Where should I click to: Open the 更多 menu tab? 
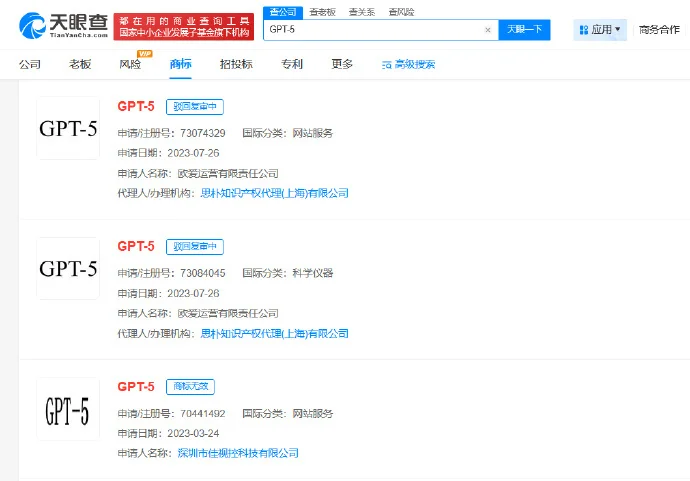coord(343,65)
